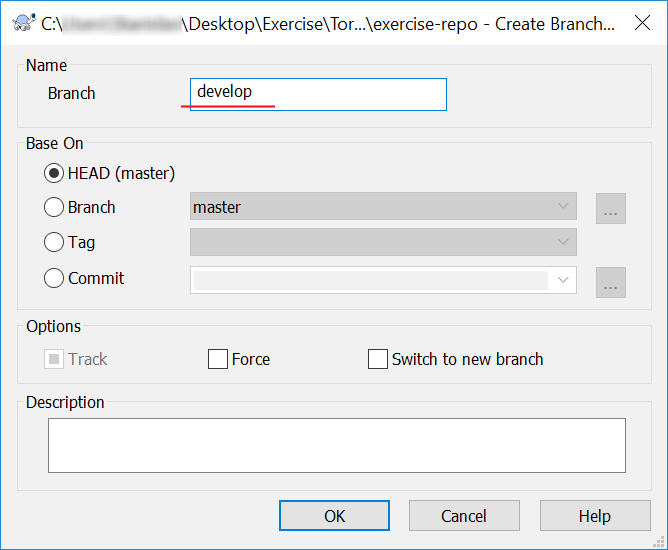This screenshot has height=550, width=668.
Task: Select the Commit radio option
Action: coord(54,279)
